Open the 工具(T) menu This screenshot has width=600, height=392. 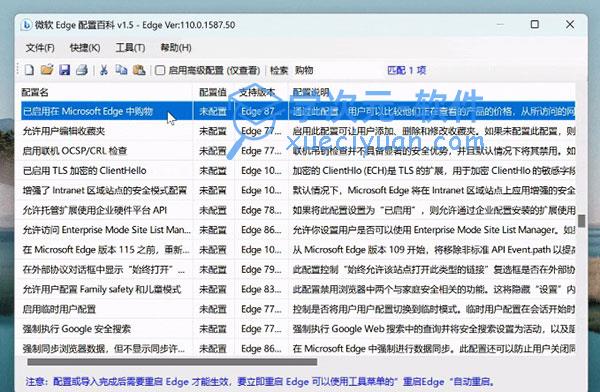[130, 48]
